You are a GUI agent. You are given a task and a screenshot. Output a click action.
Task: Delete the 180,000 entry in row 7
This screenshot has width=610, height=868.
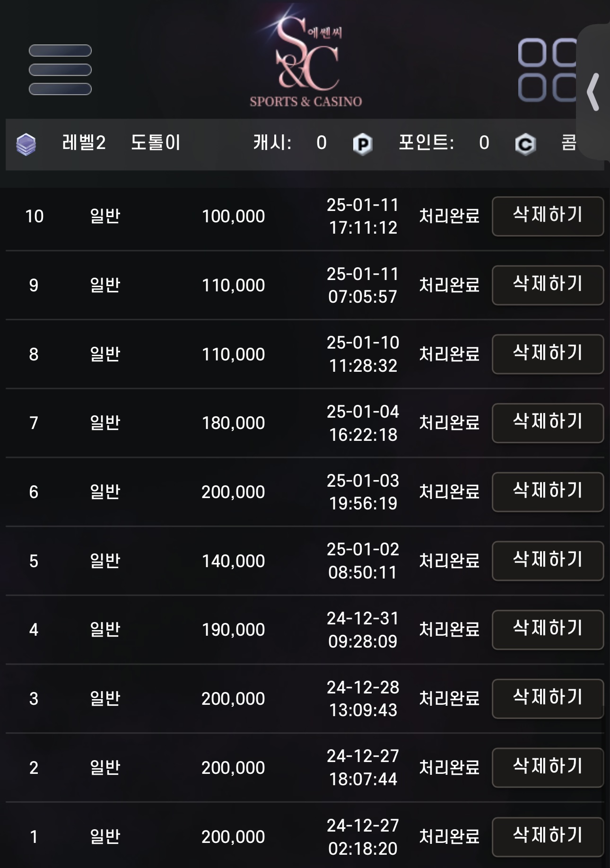548,423
